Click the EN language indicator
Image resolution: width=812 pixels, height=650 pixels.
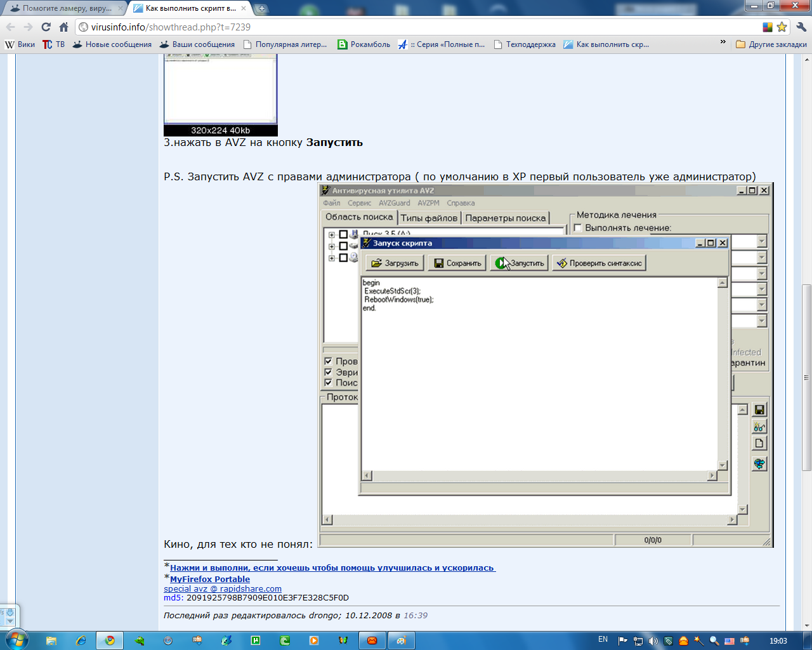tap(603, 640)
